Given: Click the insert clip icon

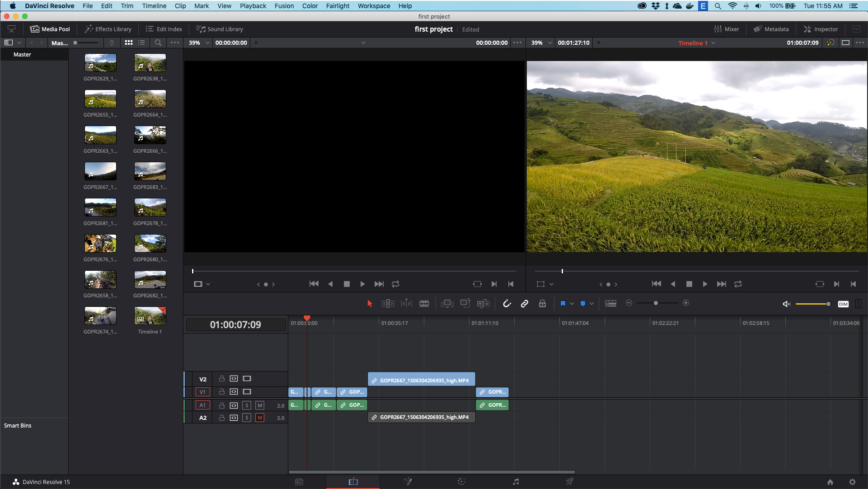Looking at the screenshot, I should [x=447, y=304].
